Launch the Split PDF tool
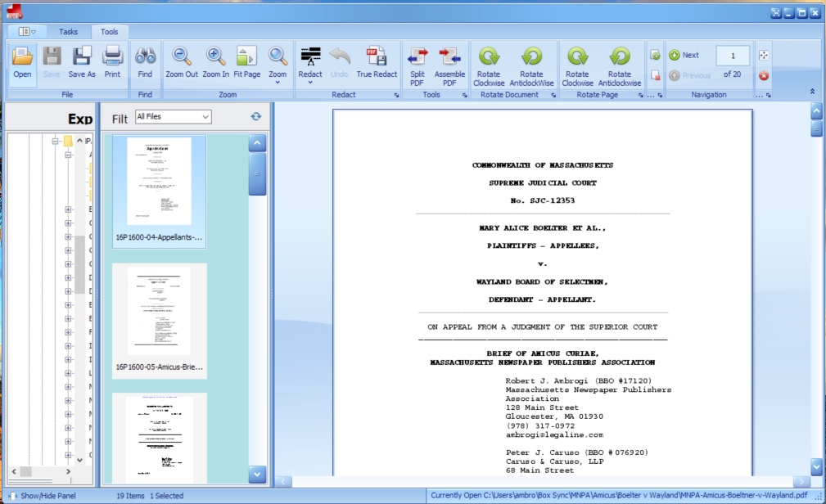Viewport: 826px width, 504px height. (418, 65)
